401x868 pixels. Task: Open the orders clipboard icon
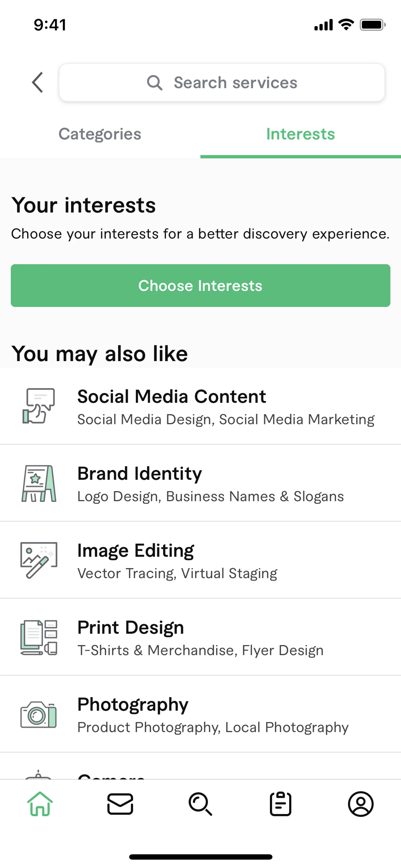click(280, 804)
